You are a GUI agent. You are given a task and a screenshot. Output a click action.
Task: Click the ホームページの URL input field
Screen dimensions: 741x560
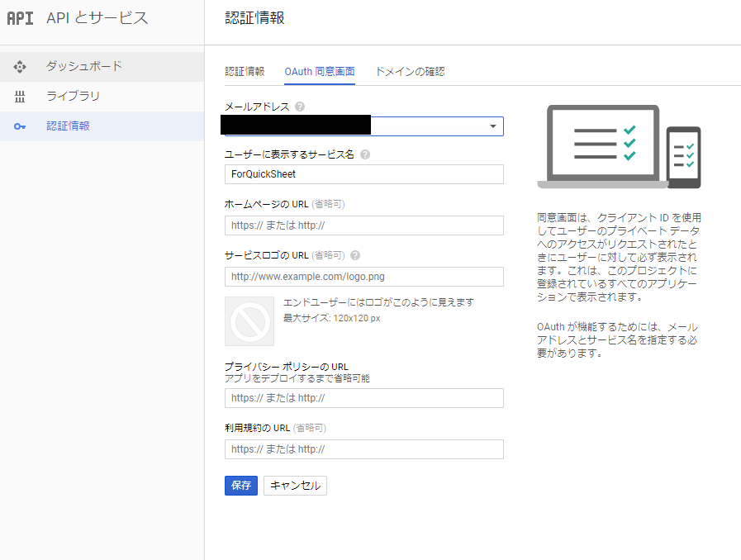click(x=363, y=225)
